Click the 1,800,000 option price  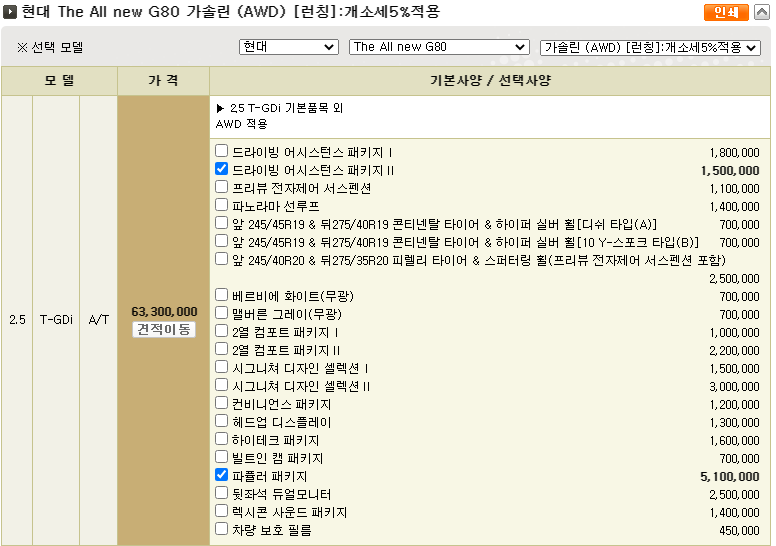coord(734,152)
